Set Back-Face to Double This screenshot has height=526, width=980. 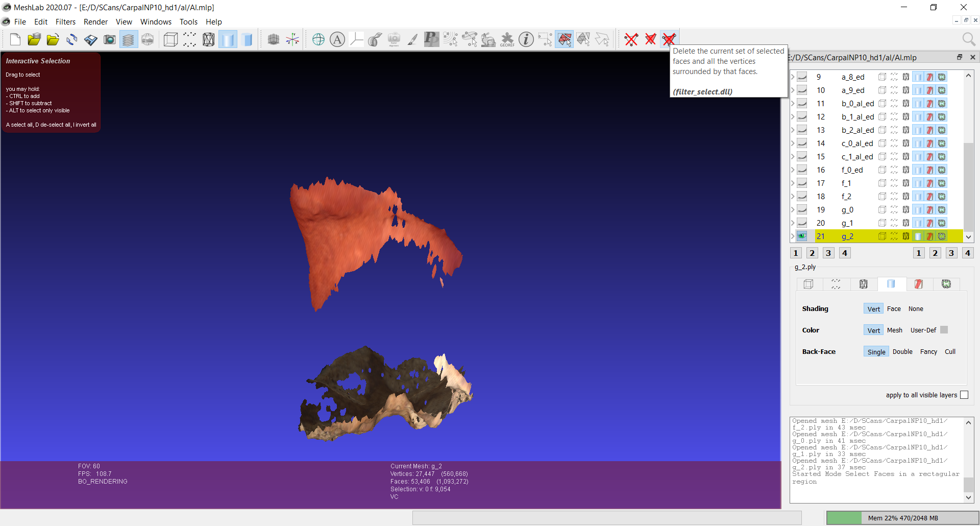pos(902,351)
